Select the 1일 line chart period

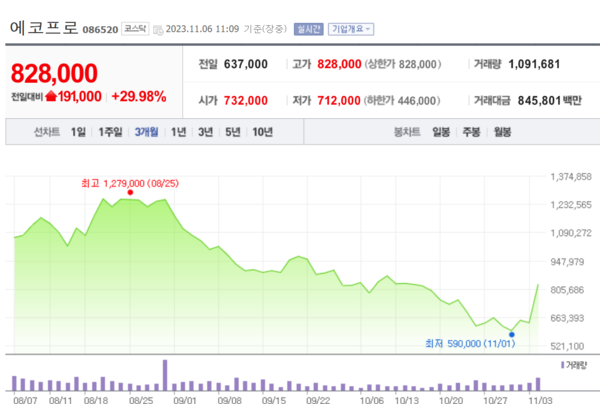tap(78, 132)
